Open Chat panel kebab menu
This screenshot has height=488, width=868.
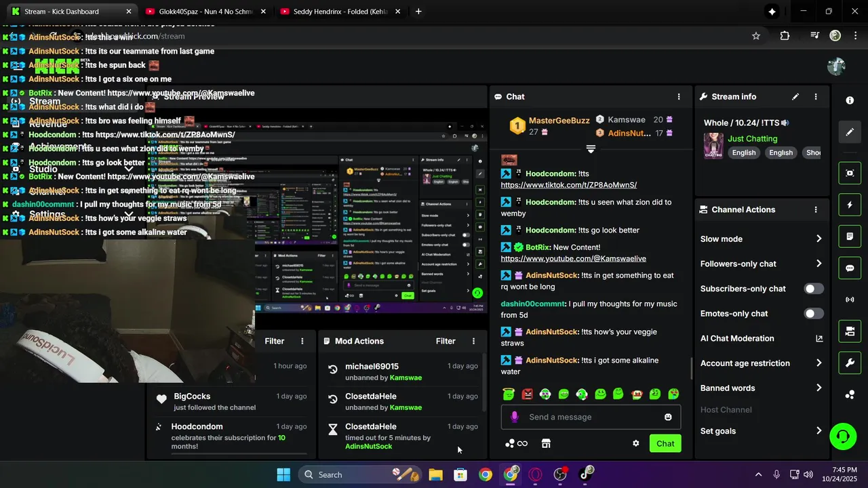(679, 97)
